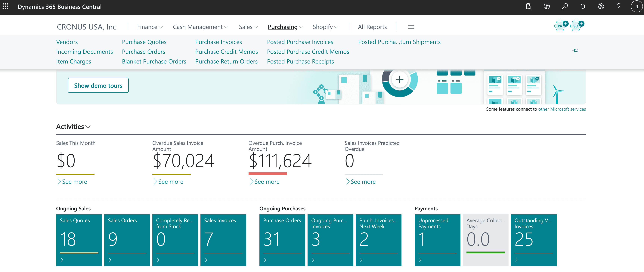Open the Ongoing Purchase Invoices 3 tile
Screen dimensions: 644x272
point(330,240)
